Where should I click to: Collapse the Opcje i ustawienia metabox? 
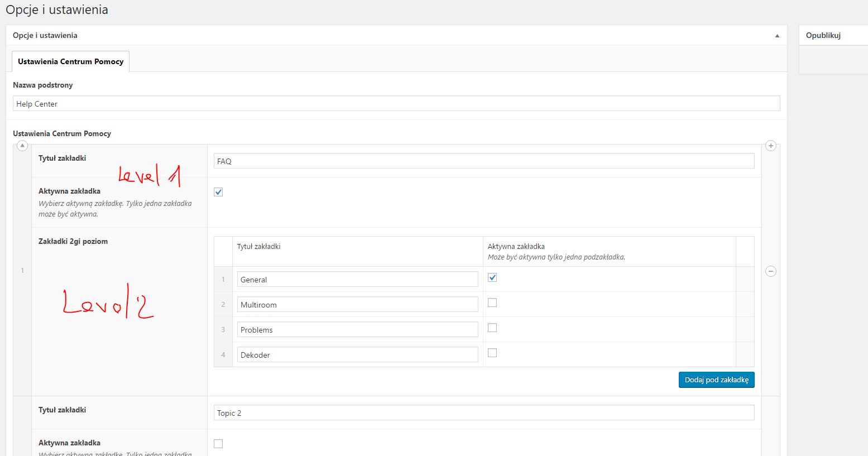(776, 35)
